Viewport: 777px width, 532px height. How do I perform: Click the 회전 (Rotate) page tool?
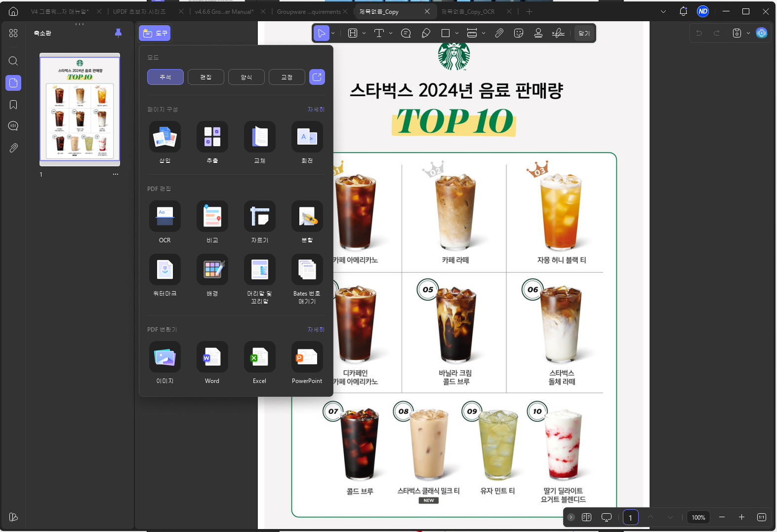pos(307,142)
